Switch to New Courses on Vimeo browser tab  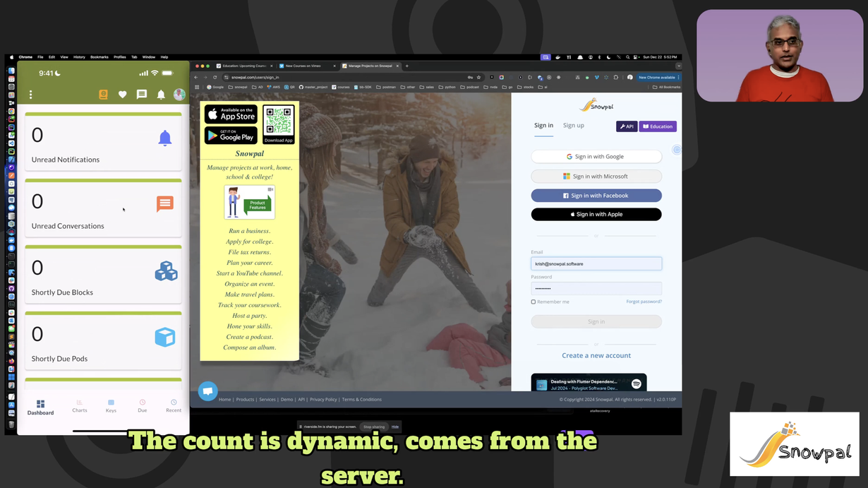(306, 66)
